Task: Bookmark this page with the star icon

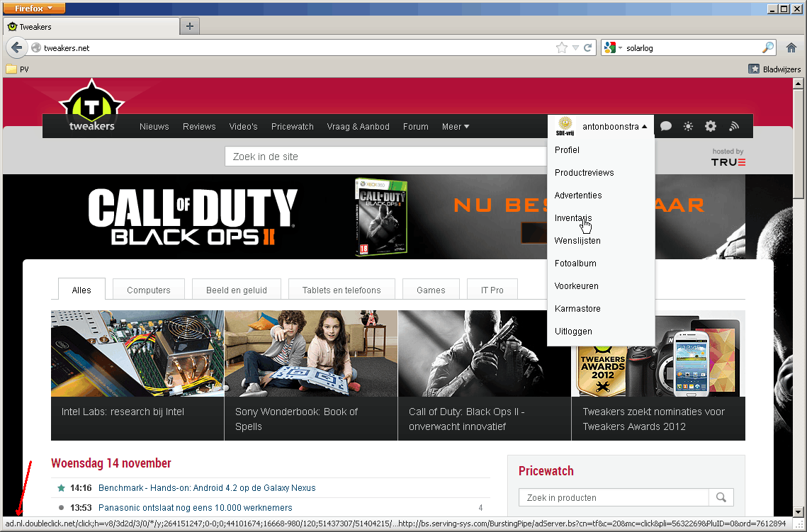Action: 562,48
